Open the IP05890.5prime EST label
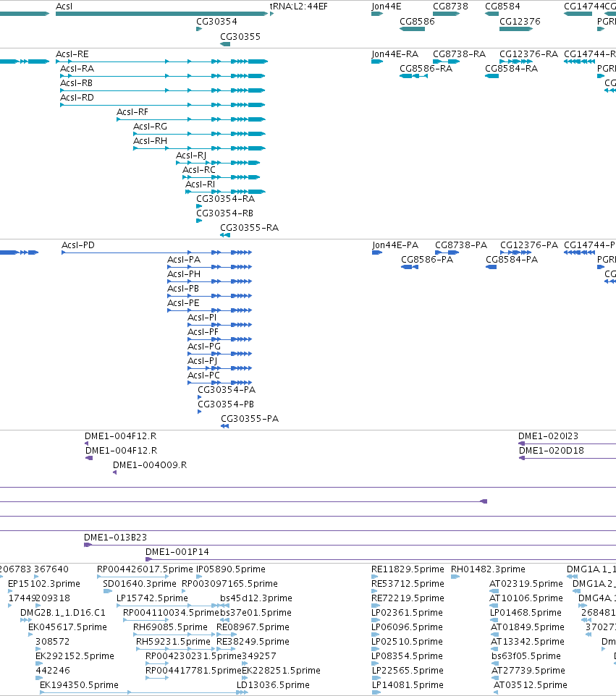This screenshot has width=616, height=696. tap(231, 569)
